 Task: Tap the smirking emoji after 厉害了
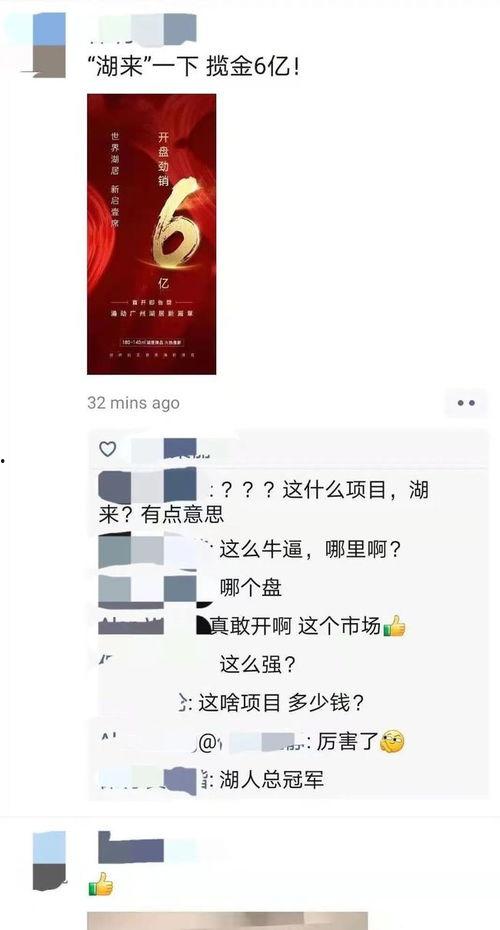[x=392, y=741]
